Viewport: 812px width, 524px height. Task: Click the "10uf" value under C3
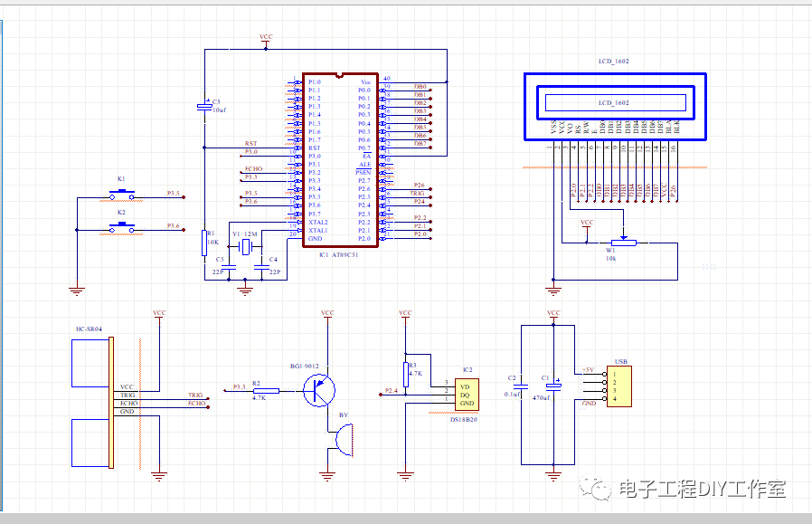pos(219,110)
